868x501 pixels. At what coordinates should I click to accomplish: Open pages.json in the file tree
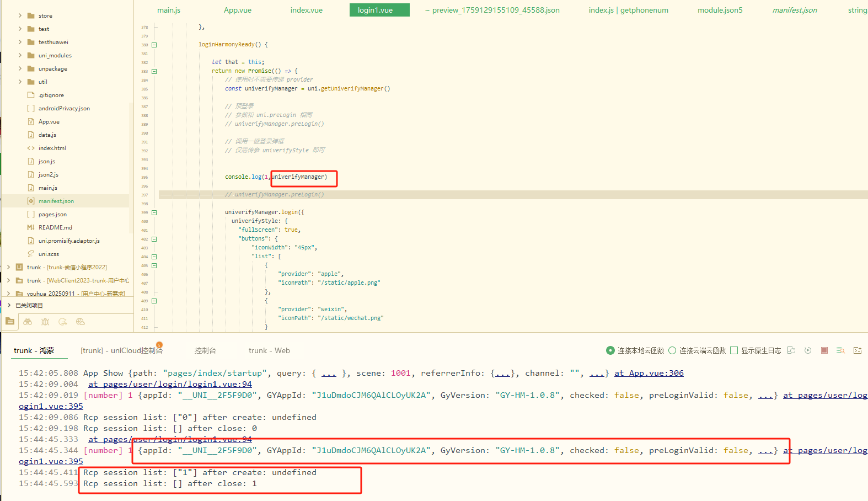tap(52, 214)
